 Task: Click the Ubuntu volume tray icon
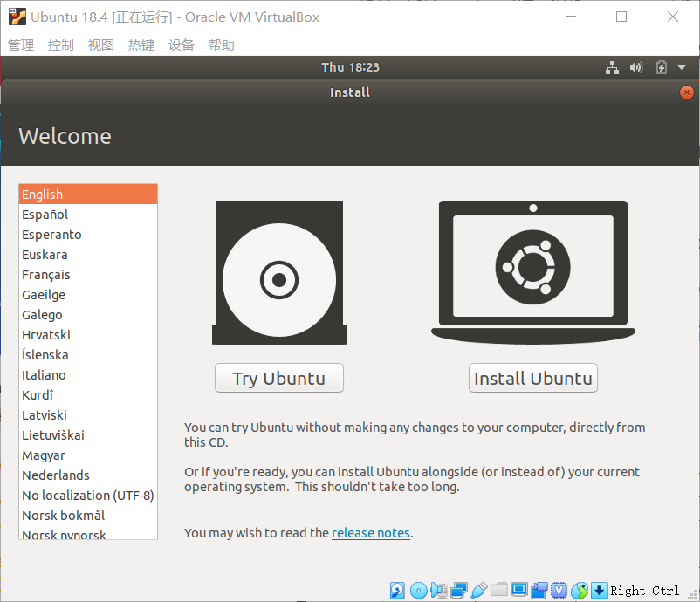(636, 67)
